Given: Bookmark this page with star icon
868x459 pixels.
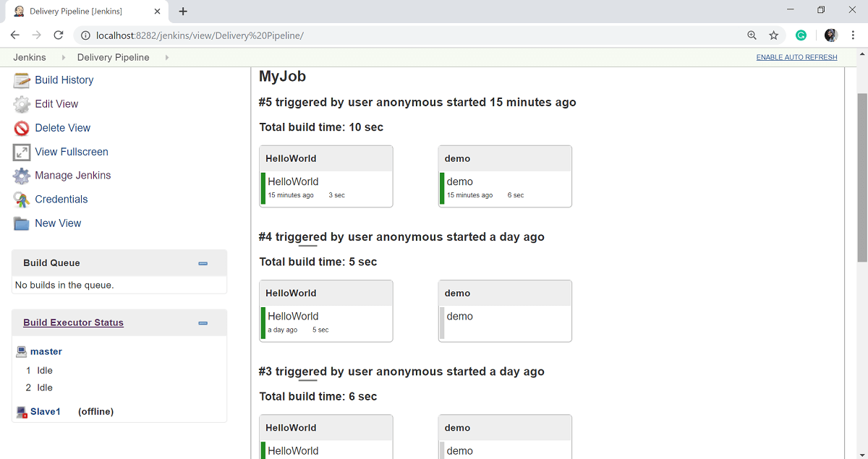Looking at the screenshot, I should 773,35.
